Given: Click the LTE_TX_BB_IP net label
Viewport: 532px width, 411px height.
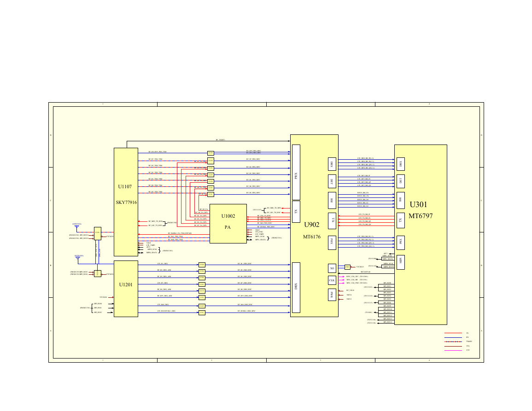Looking at the screenshot, I should coord(364,214).
